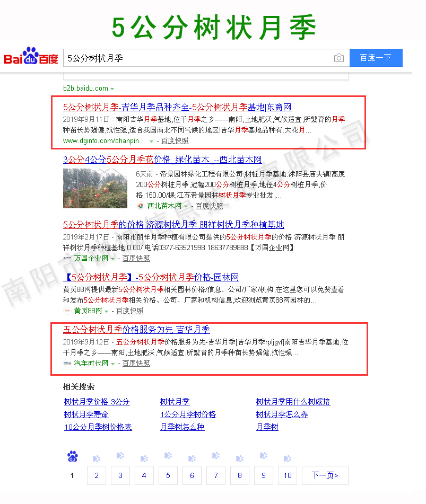Expand dropdown arrow next to www.dginfo.com URL
Screen dimensions: 426x504
click(x=151, y=142)
